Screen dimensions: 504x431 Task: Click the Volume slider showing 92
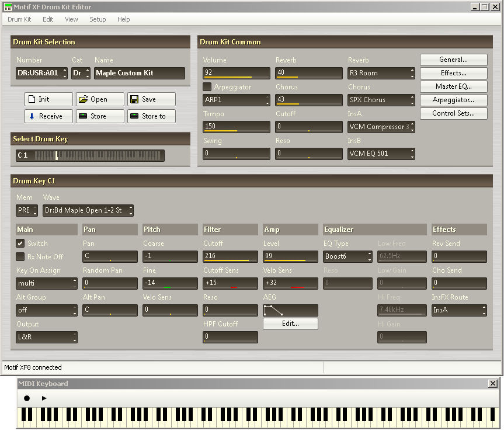pos(237,73)
